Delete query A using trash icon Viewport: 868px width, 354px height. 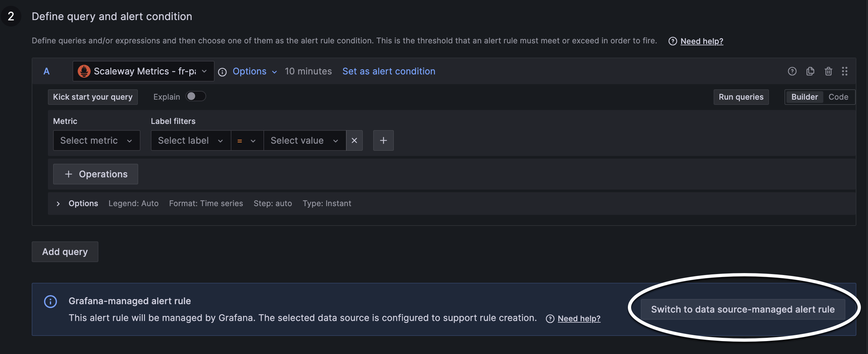click(828, 71)
